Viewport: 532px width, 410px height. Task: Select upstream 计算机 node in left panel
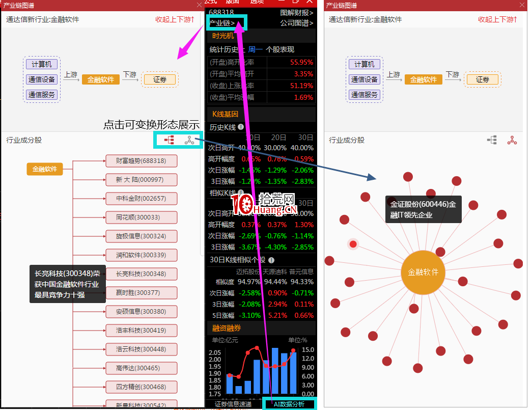[42, 64]
